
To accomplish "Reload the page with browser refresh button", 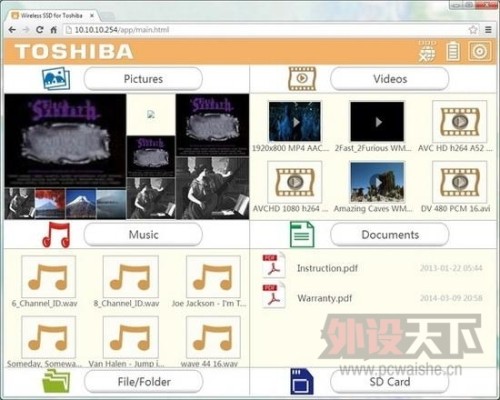I will 39,30.
